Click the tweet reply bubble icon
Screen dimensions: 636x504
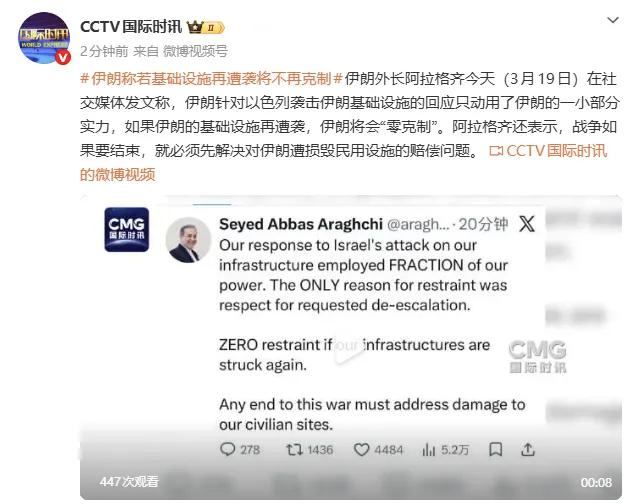(x=228, y=449)
